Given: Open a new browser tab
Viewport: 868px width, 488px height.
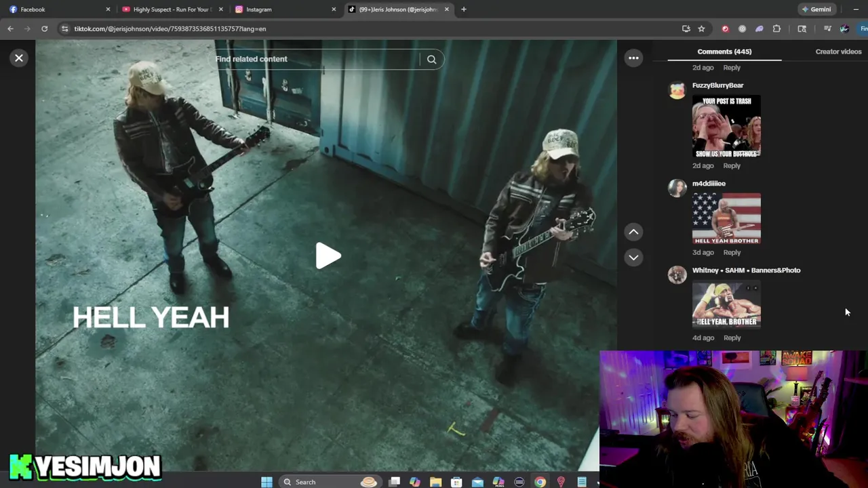Looking at the screenshot, I should click(464, 9).
